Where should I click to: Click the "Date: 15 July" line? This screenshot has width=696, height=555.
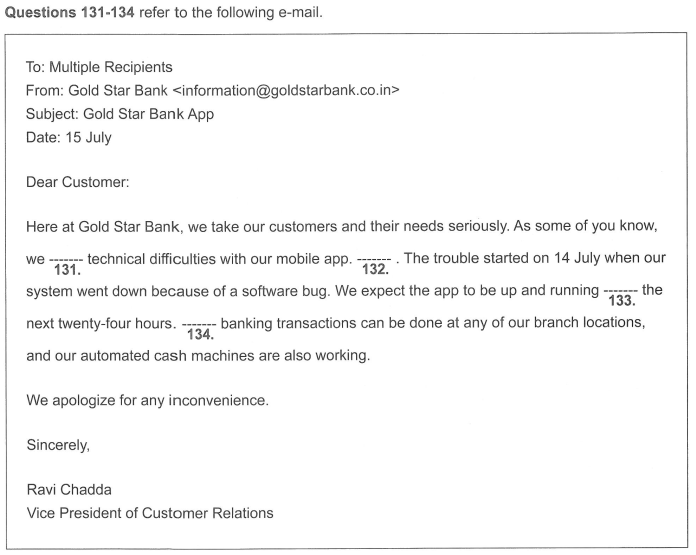[x=69, y=138]
